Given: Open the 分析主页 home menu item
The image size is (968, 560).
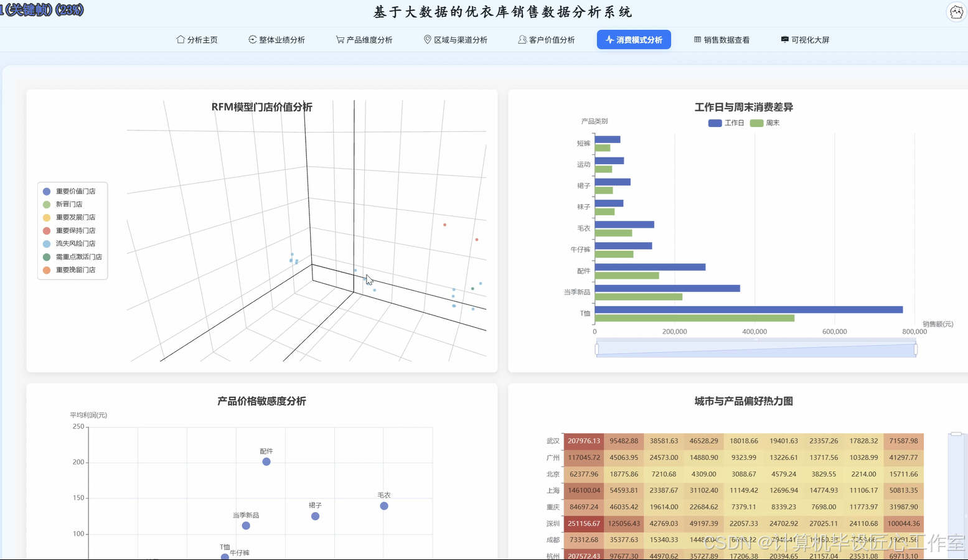Looking at the screenshot, I should 197,40.
